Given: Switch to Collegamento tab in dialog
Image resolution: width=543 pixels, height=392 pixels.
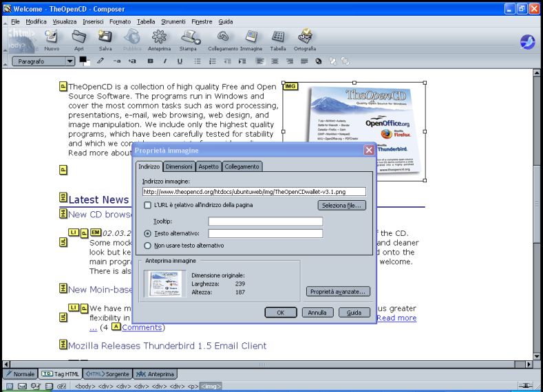Looking at the screenshot, I should pos(242,166).
